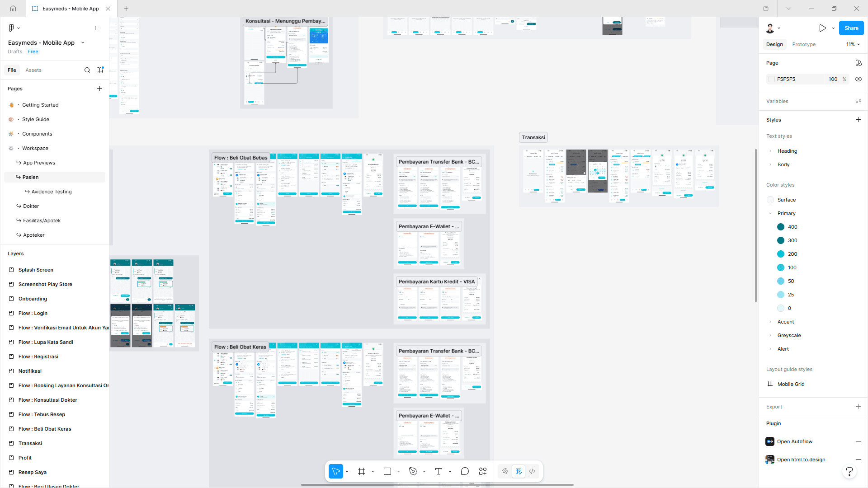Select the Move tool in bottom toolbar
Screen dimensions: 868x488
tap(335, 471)
